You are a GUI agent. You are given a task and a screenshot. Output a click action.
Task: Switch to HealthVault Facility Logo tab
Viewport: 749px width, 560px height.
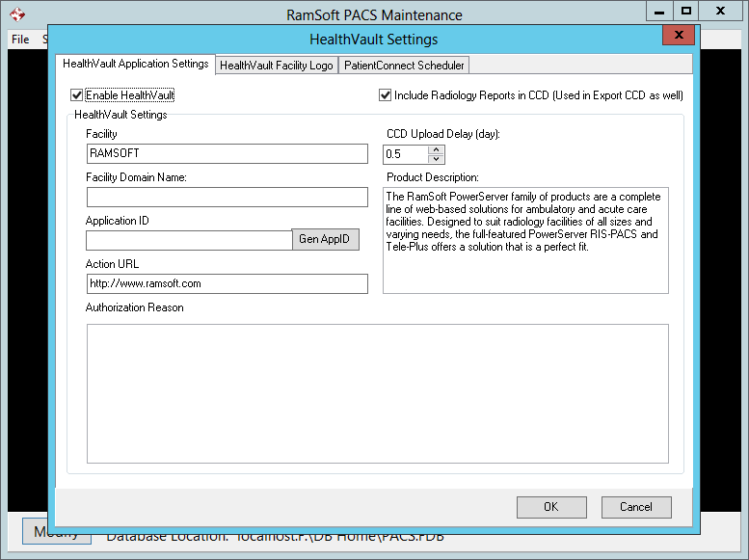[x=277, y=66]
